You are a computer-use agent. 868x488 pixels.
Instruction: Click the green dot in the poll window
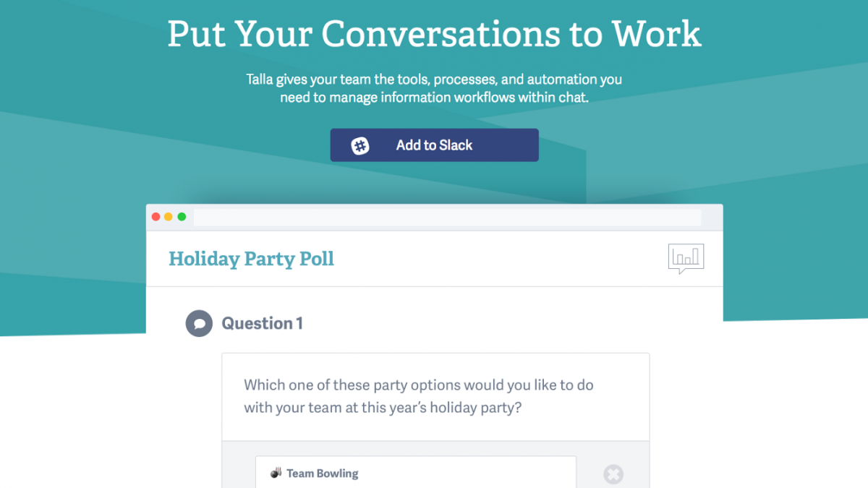182,217
